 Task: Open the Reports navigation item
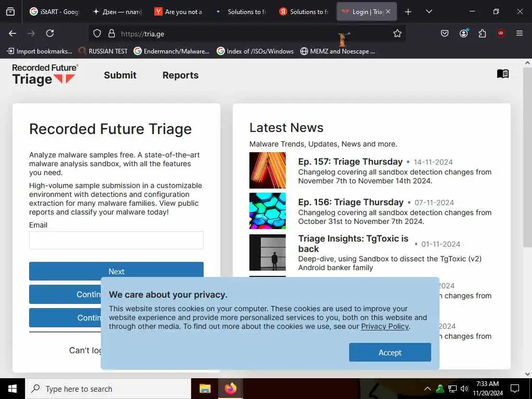pos(180,75)
